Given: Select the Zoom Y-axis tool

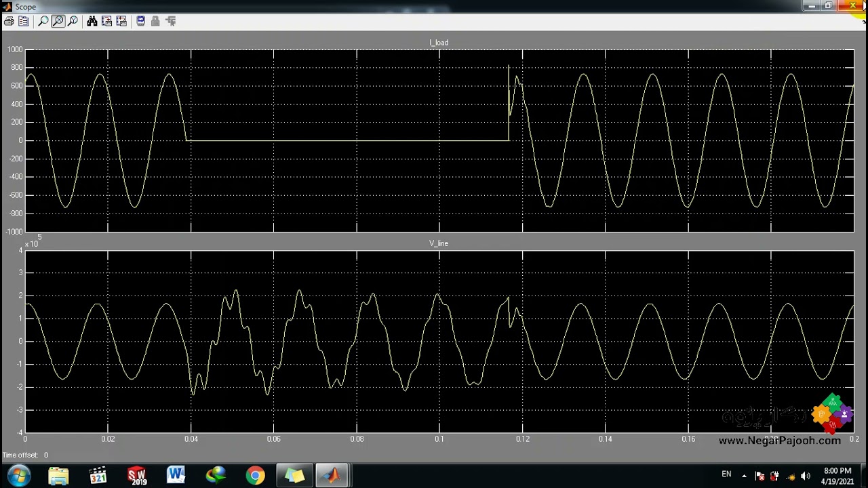Looking at the screenshot, I should (x=73, y=21).
